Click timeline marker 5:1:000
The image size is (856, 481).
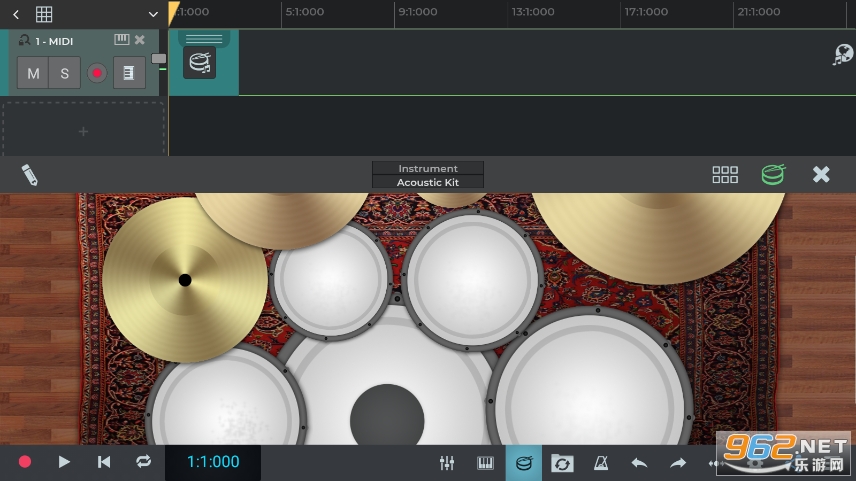click(305, 11)
